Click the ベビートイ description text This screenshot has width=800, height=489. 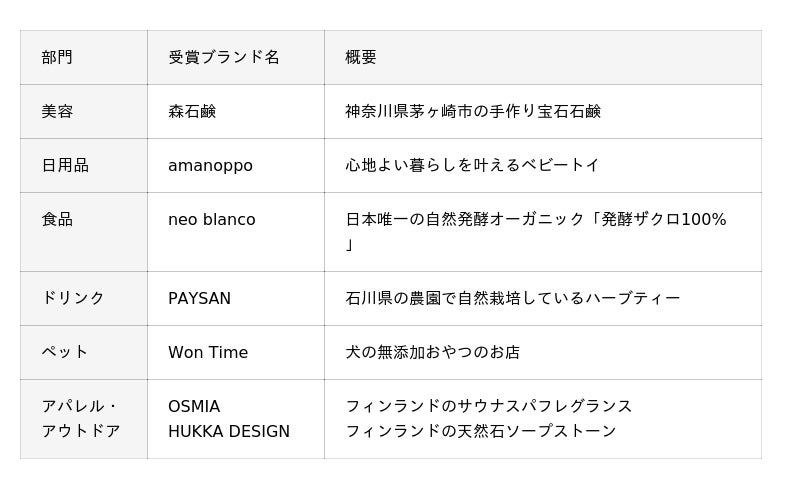click(472, 165)
